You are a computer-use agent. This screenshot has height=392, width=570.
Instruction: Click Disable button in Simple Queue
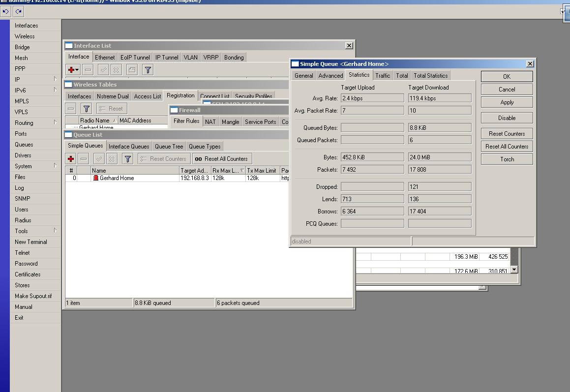tap(507, 118)
